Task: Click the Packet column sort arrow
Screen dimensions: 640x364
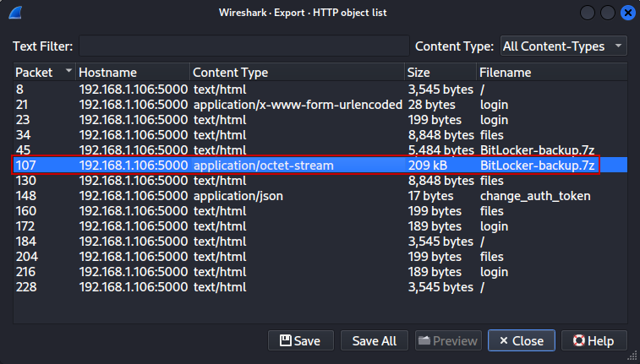Action: pyautogui.click(x=68, y=72)
